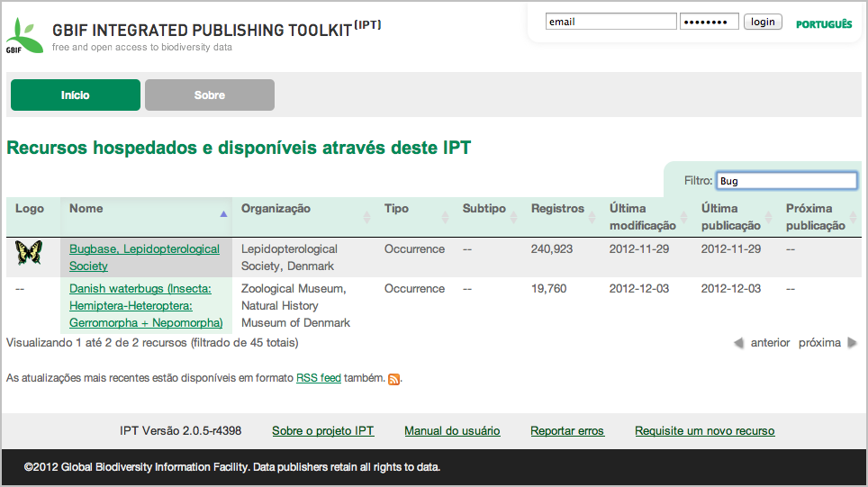Sort table by Subtipo column
This screenshot has width=868, height=487.
488,216
